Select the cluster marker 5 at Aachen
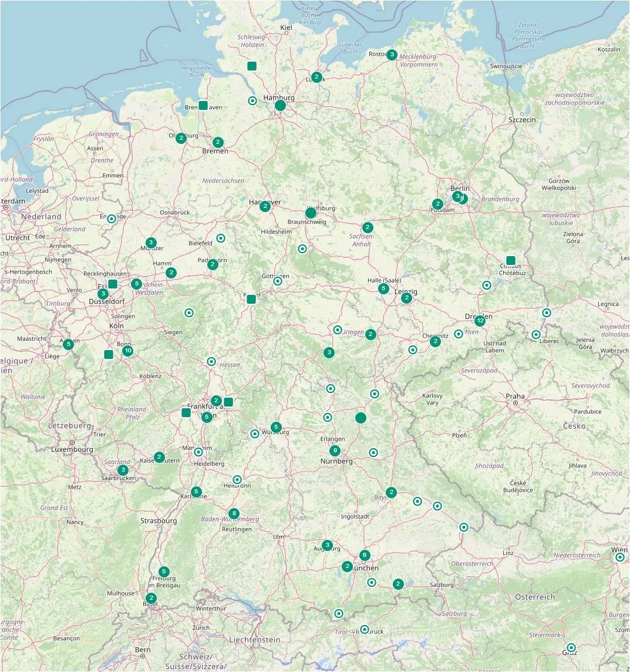The image size is (630, 672). (x=69, y=344)
